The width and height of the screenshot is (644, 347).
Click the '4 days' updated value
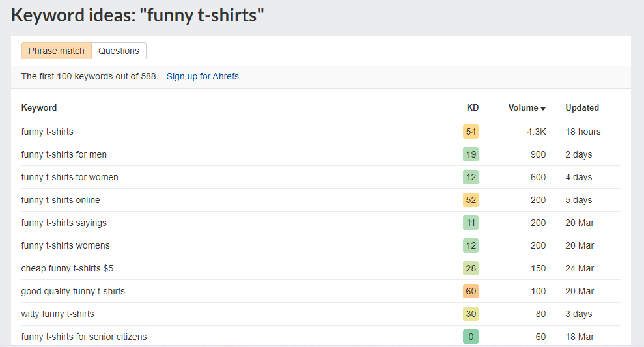pyautogui.click(x=579, y=177)
